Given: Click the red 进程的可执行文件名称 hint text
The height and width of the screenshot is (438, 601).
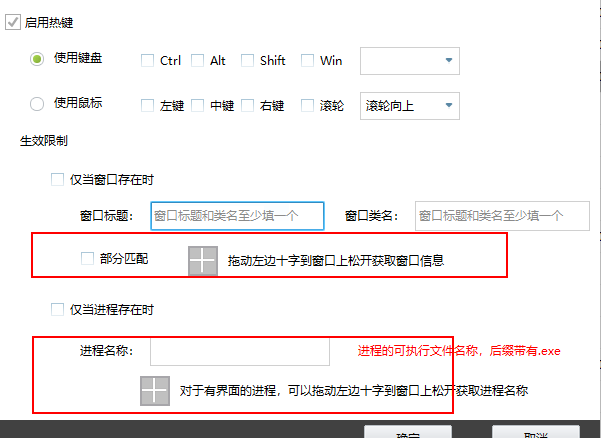Looking at the screenshot, I should (x=459, y=351).
